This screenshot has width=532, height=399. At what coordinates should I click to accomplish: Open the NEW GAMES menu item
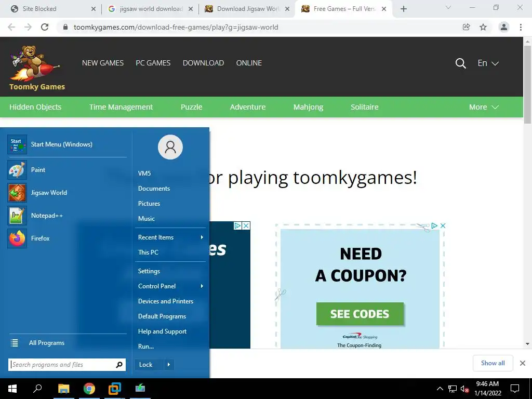(103, 63)
